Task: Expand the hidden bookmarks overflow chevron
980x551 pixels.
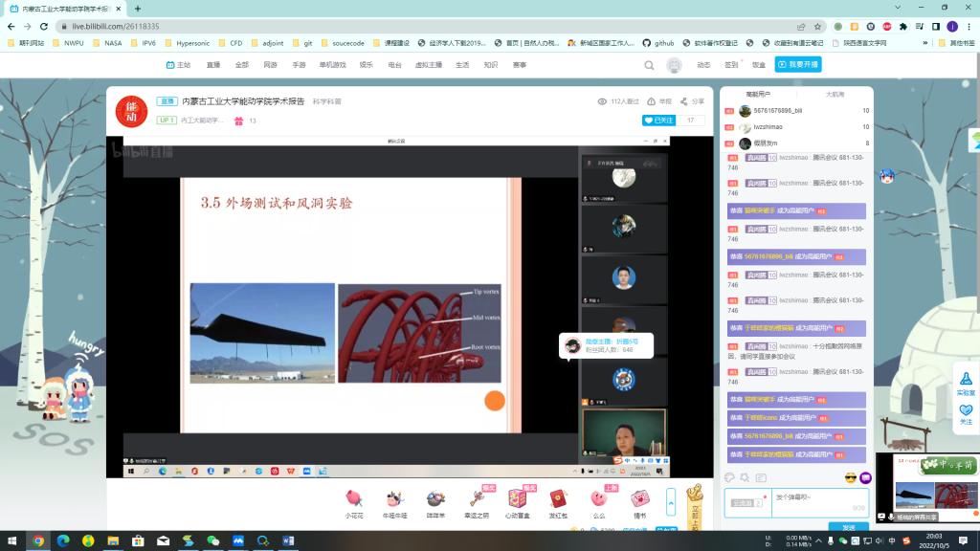Action: point(926,43)
